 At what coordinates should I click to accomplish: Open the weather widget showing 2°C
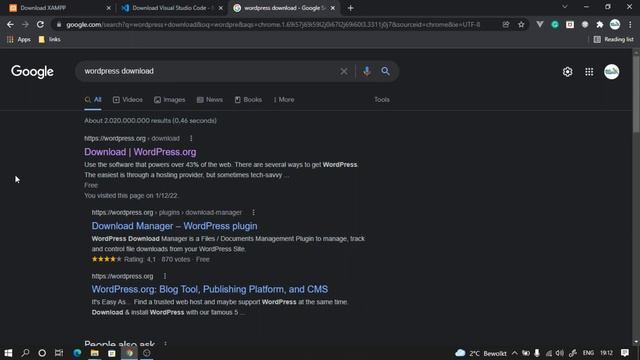(481, 353)
